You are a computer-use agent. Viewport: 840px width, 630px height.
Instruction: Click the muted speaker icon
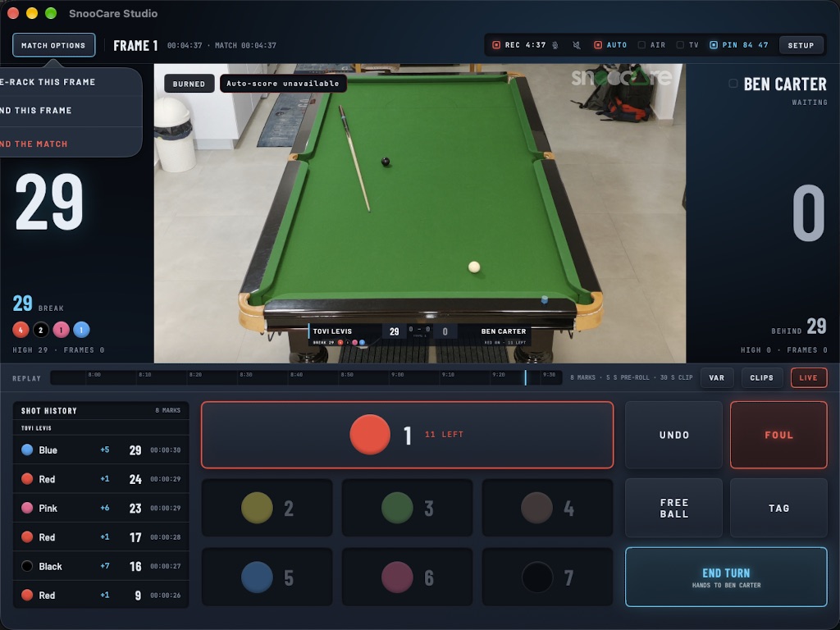tap(577, 45)
